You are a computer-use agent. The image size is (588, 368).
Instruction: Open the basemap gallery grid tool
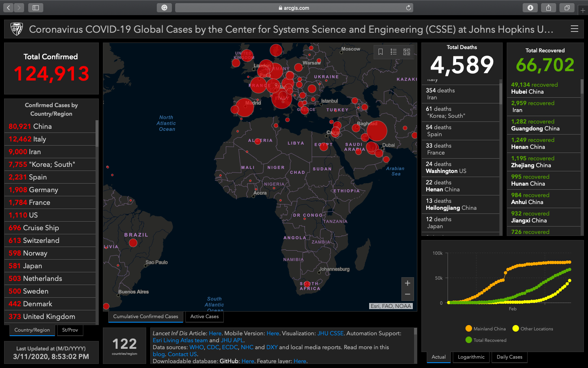coord(407,52)
